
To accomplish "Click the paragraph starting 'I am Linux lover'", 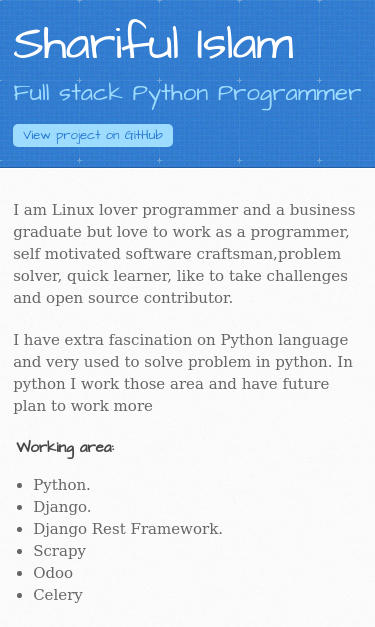I will click(184, 254).
